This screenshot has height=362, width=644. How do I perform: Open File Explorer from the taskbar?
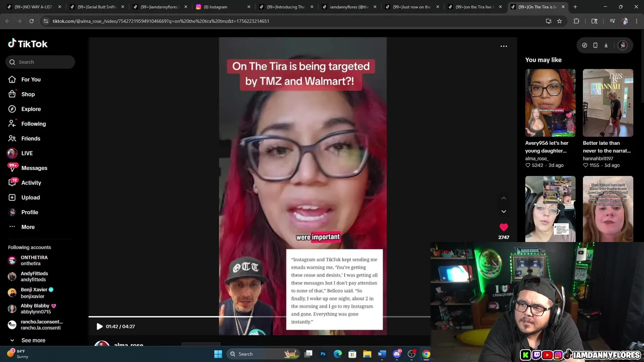[367, 354]
